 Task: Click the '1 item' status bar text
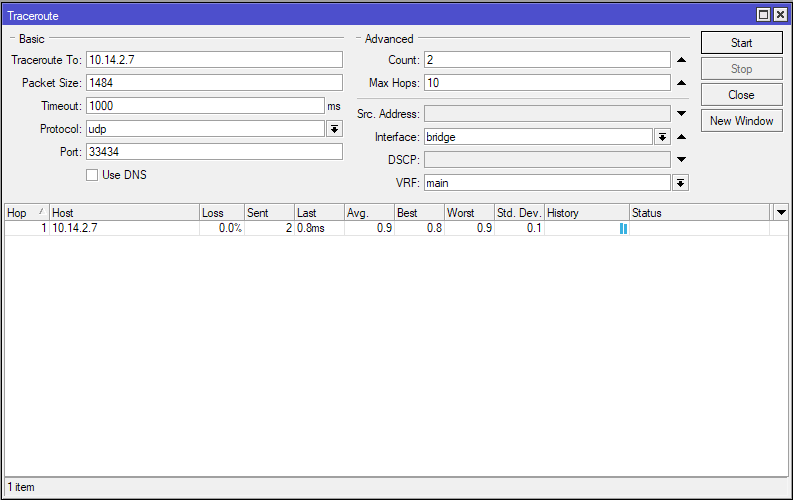(21, 487)
